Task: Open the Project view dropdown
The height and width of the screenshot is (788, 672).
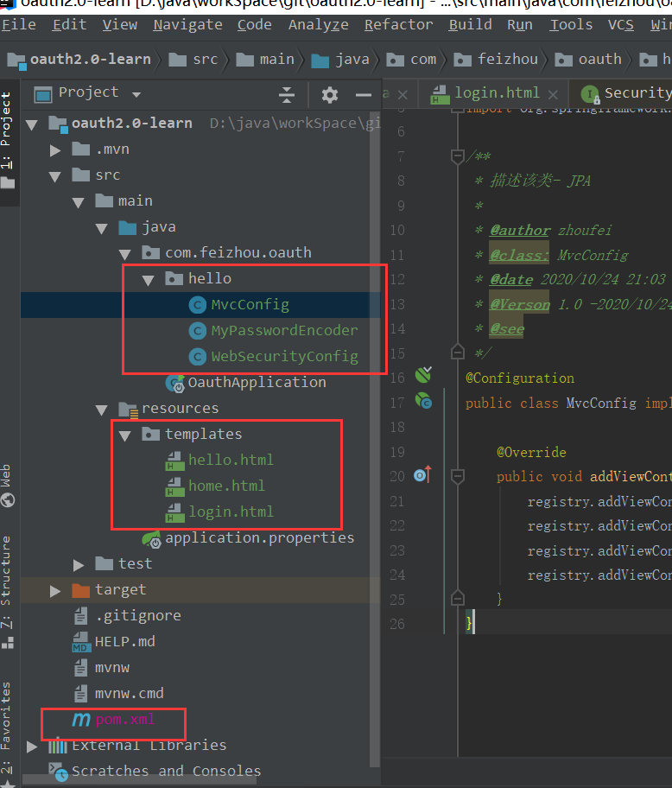Action: point(136,94)
